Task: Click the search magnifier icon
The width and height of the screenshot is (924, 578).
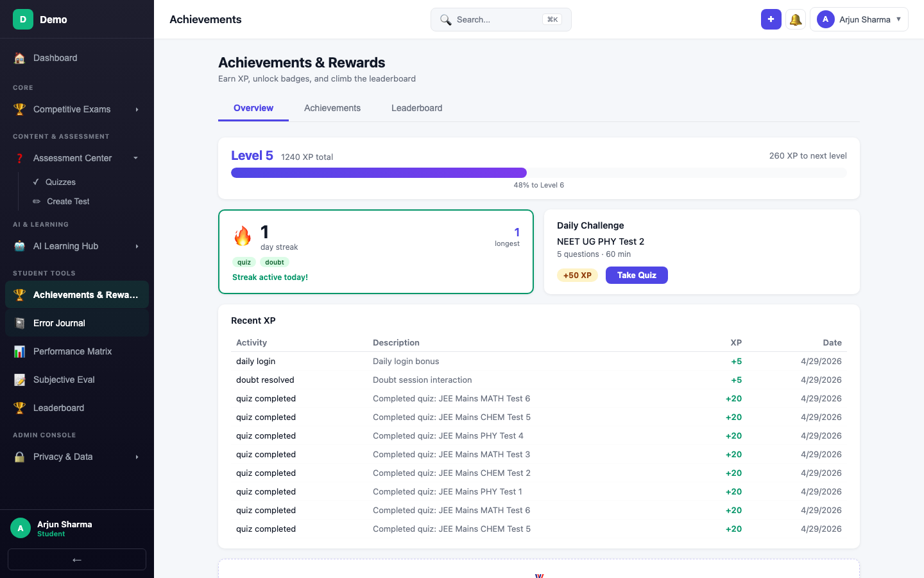Action: click(445, 20)
